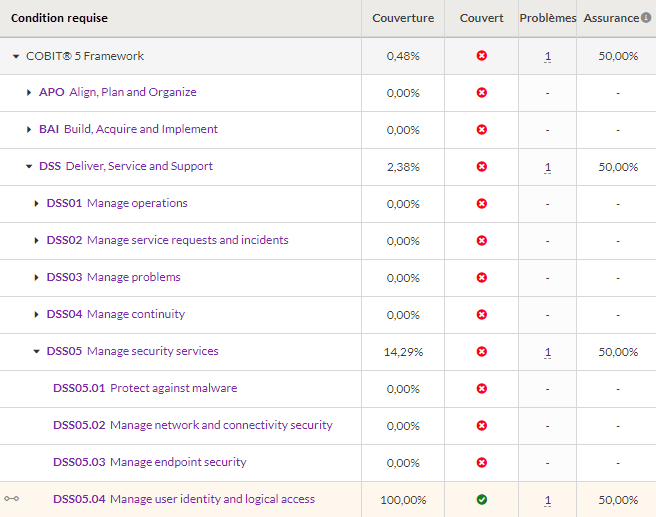This screenshot has height=517, width=656.
Task: Click the red not-covered icon for DSS01
Action: pyautogui.click(x=482, y=204)
